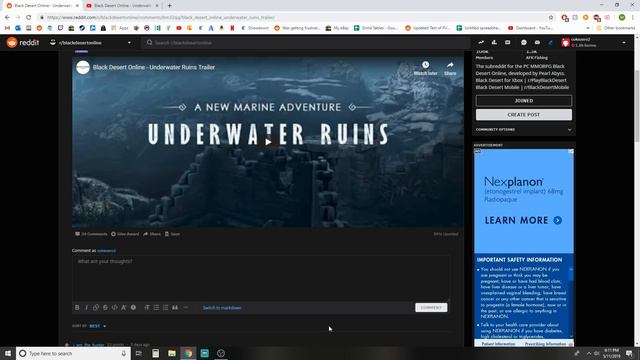Save the post with Save button
Image resolution: width=640 pixels, height=360 pixels.
pyautogui.click(x=172, y=234)
